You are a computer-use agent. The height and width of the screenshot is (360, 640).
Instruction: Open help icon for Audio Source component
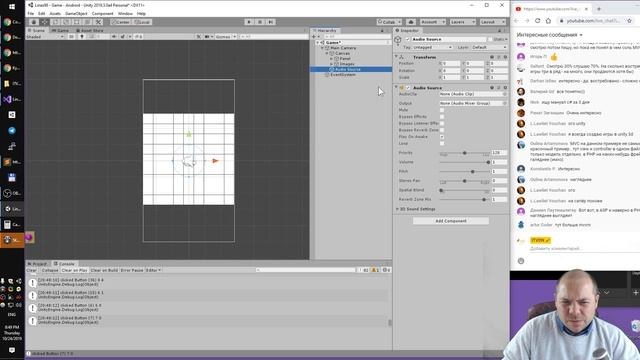(x=492, y=88)
